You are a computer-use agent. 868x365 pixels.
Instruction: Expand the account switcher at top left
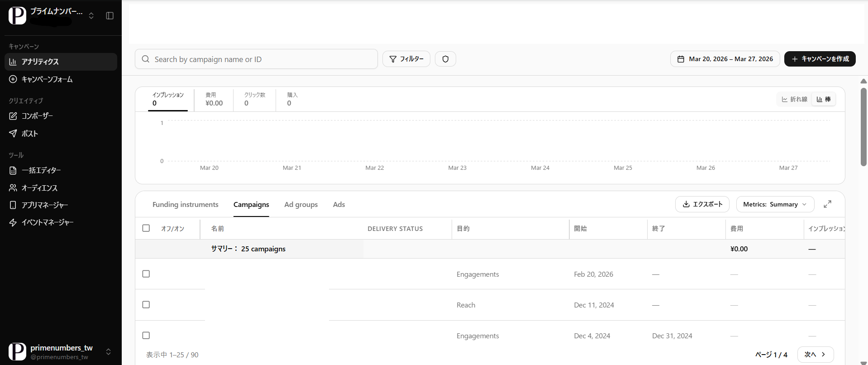[x=91, y=16]
